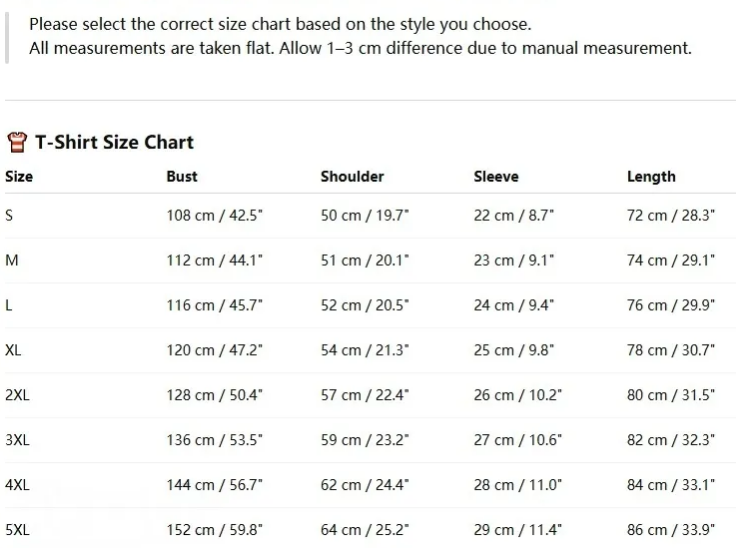Click the T-shirt icon beside the chart title

(x=16, y=142)
